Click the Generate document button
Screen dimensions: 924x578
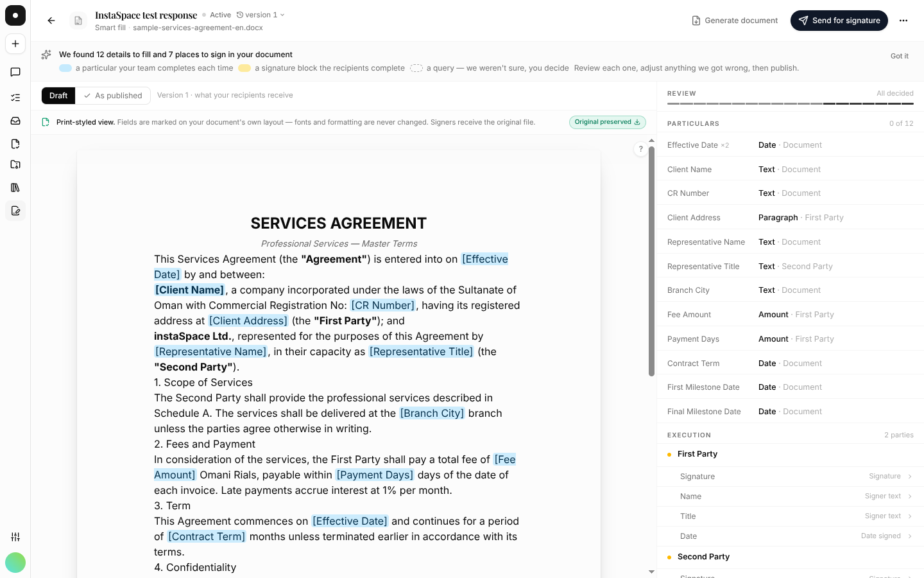pyautogui.click(x=735, y=21)
